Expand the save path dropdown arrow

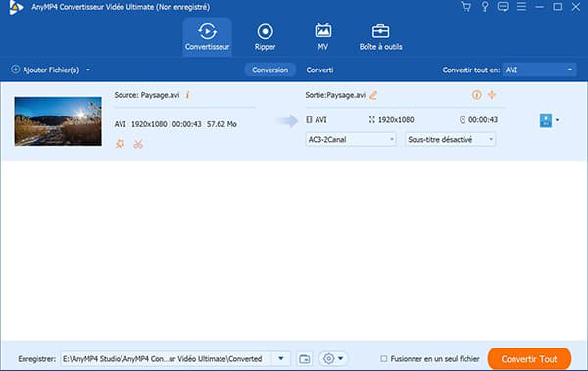281,359
